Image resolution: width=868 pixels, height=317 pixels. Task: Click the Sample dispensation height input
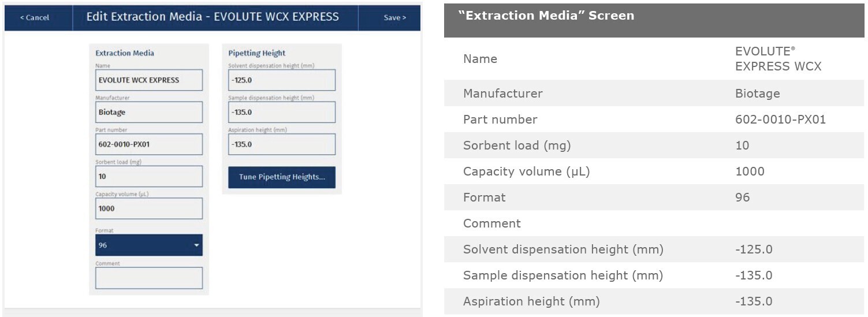point(282,113)
